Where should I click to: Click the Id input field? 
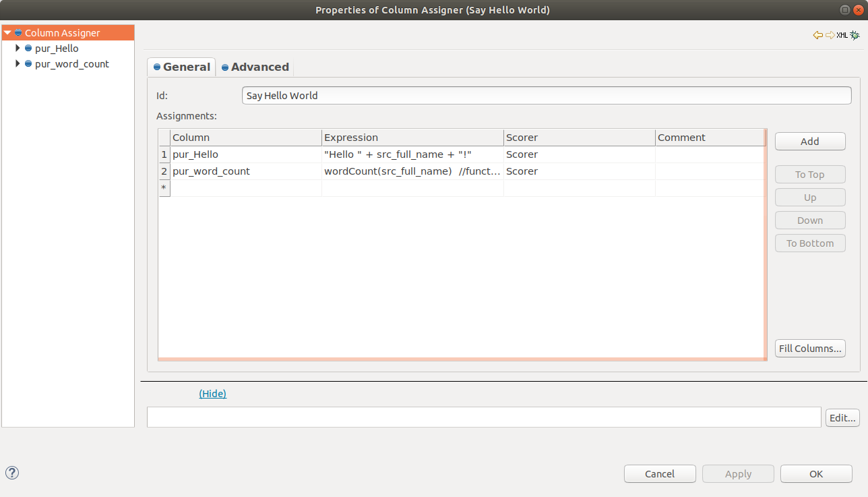pyautogui.click(x=546, y=95)
